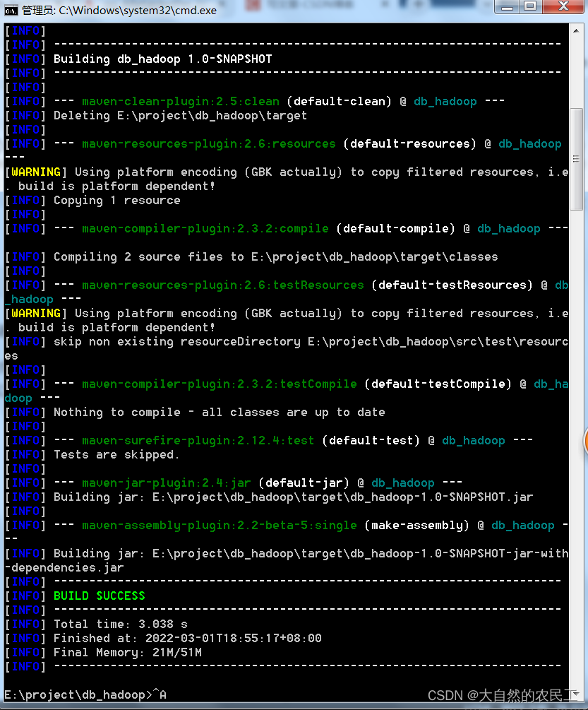Click 'Nothing to compile' line
This screenshot has width=588, height=710.
(x=220, y=413)
